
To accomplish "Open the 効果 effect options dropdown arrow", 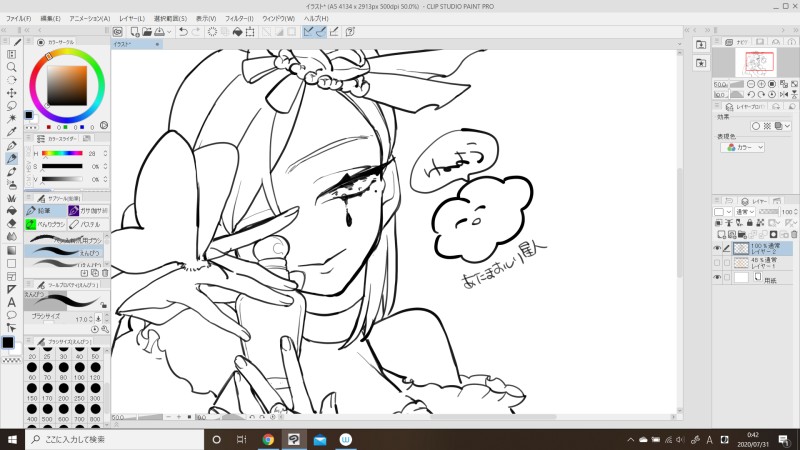I will 788,126.
